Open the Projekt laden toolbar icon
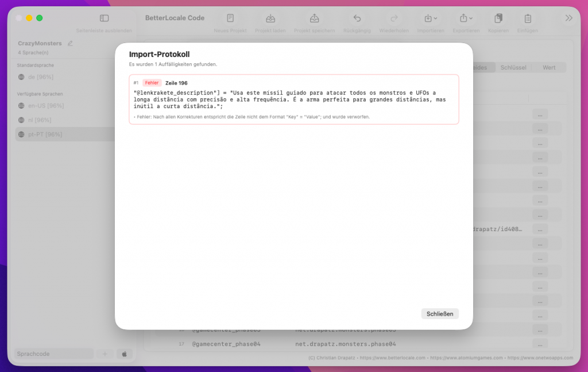Screen dimensions: 588x372 [270, 18]
